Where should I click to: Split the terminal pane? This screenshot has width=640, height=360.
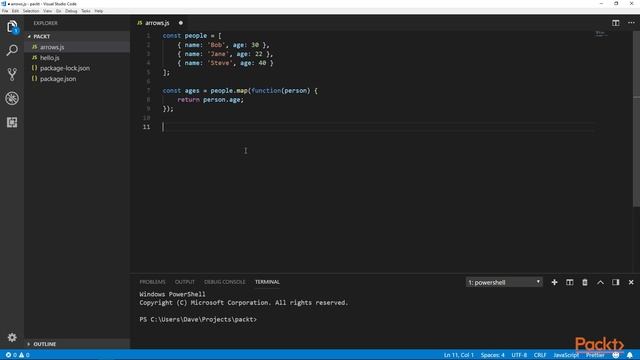569,282
